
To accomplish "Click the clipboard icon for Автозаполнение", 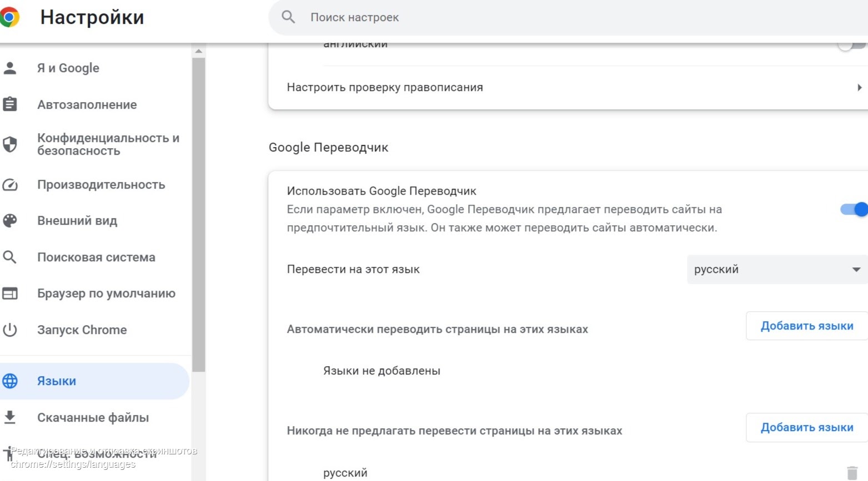I will (10, 104).
